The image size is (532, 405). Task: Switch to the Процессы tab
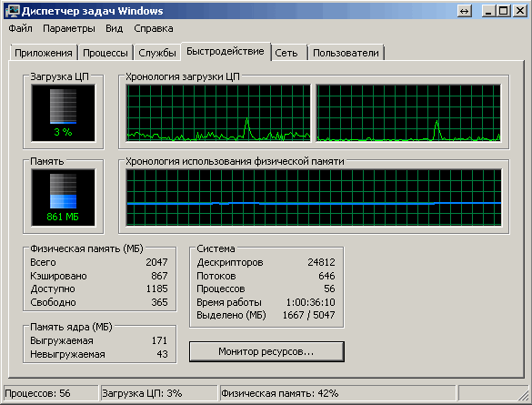(x=105, y=53)
